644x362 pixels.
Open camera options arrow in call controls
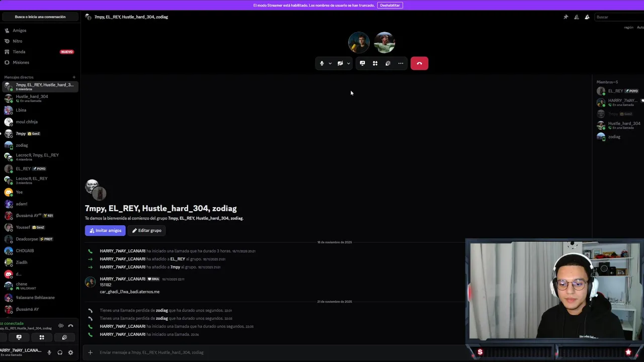(348, 63)
